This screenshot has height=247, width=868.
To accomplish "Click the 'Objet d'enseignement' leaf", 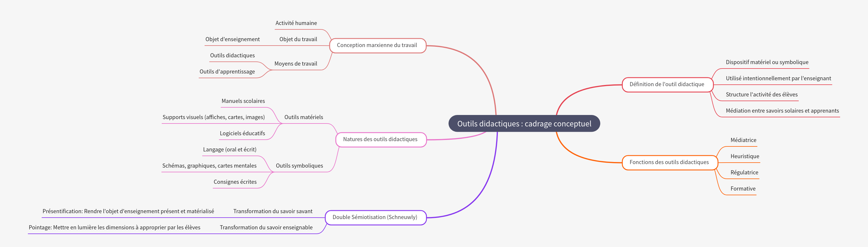I will (232, 39).
